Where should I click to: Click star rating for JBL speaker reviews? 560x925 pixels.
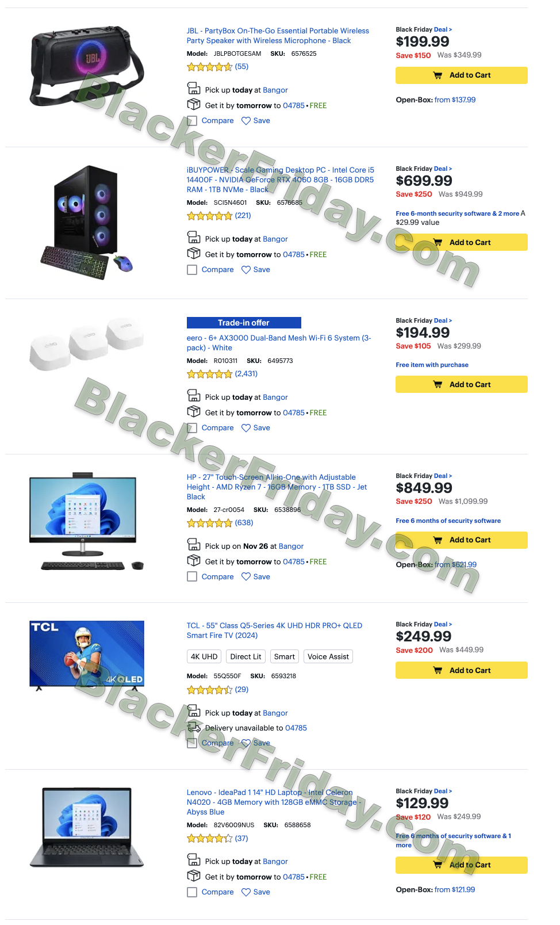(209, 67)
